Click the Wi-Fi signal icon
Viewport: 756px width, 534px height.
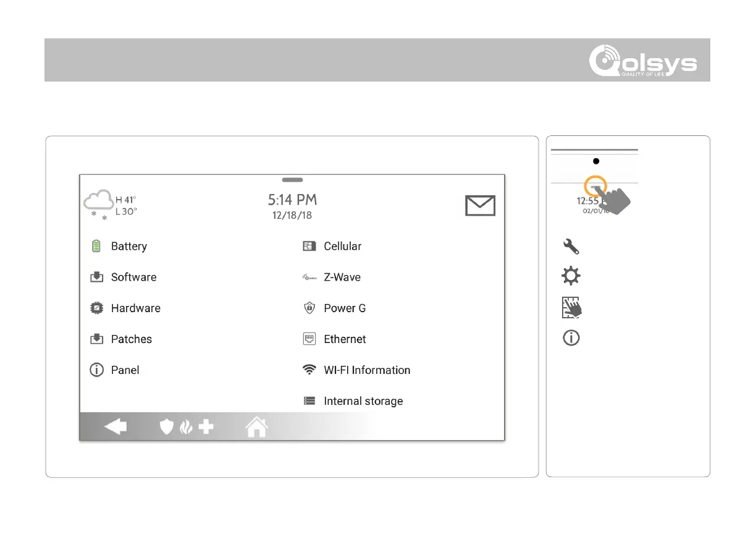point(309,370)
